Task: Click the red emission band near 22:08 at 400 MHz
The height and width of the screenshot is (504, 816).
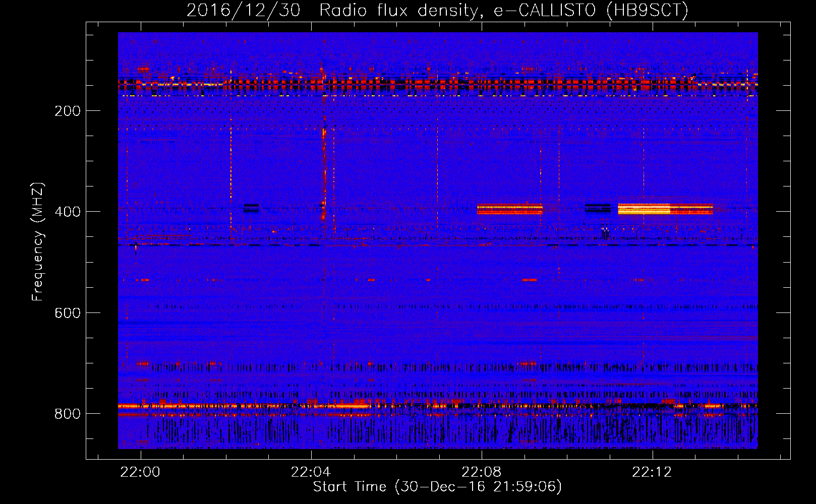Action: [510, 209]
